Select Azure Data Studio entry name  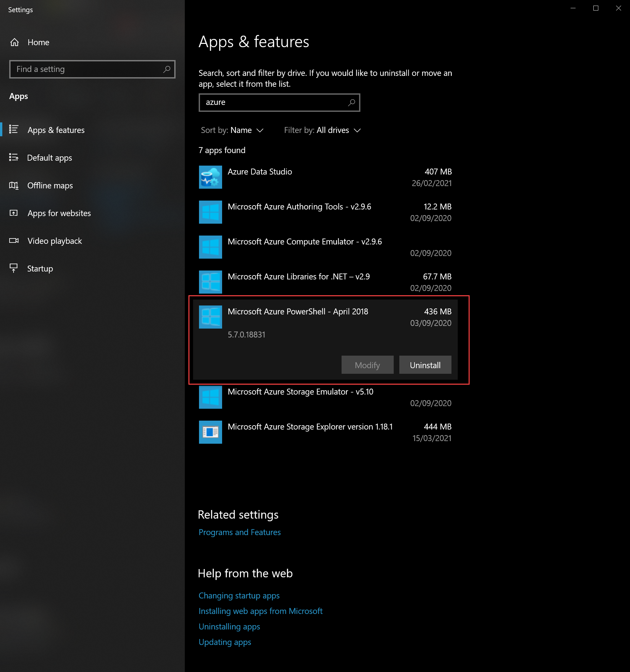(260, 171)
